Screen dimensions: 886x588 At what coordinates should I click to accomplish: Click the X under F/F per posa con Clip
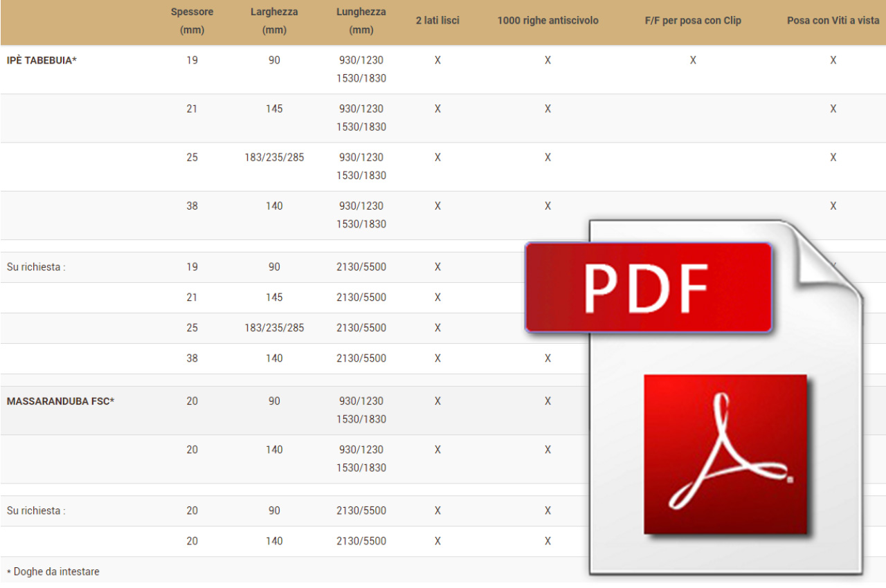tap(693, 60)
